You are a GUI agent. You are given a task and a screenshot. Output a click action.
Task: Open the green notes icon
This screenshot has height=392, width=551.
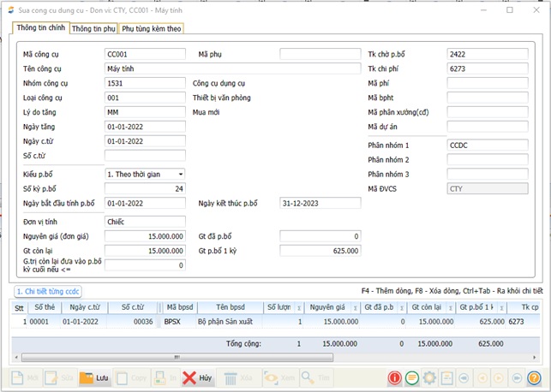coord(412,377)
